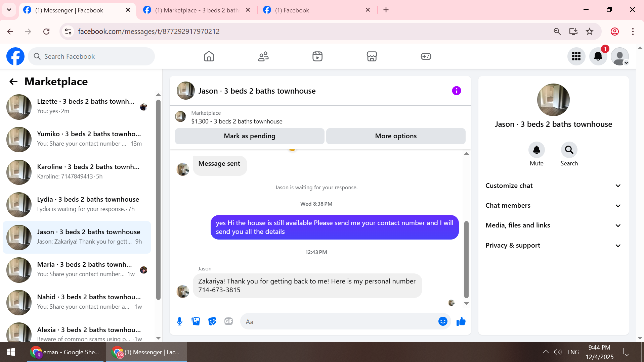Click the address bar URL
Screen dimensions: 644x362
[x=149, y=32]
